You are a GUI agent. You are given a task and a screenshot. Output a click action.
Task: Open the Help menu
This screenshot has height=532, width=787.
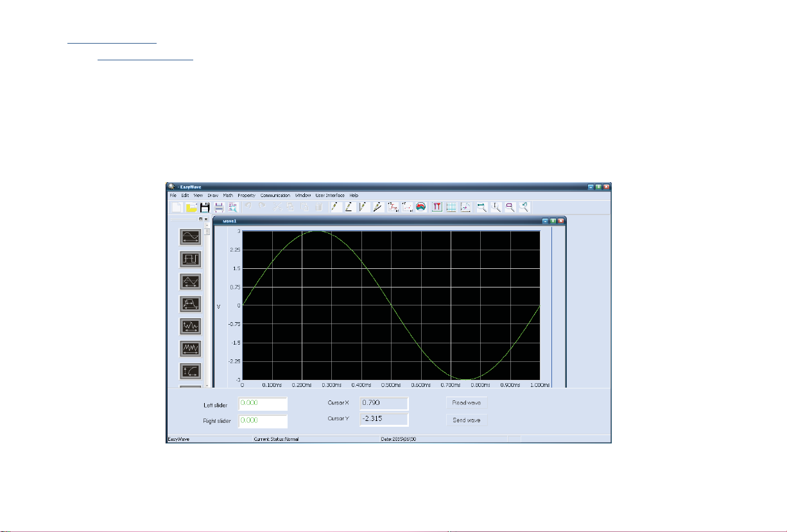click(354, 195)
